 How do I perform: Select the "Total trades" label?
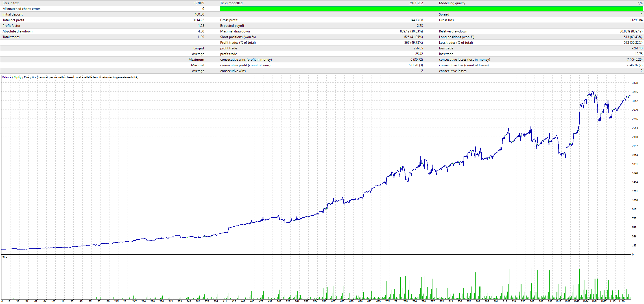[11, 37]
